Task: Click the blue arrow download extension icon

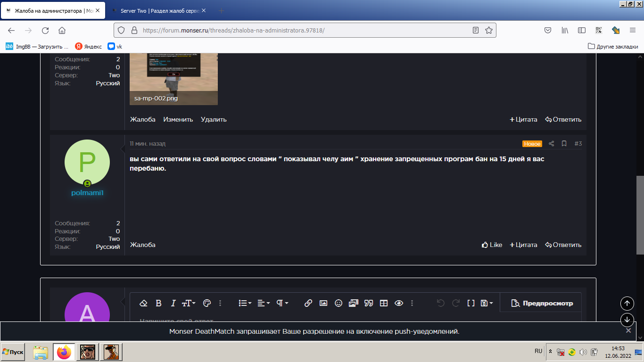Action: pyautogui.click(x=616, y=30)
